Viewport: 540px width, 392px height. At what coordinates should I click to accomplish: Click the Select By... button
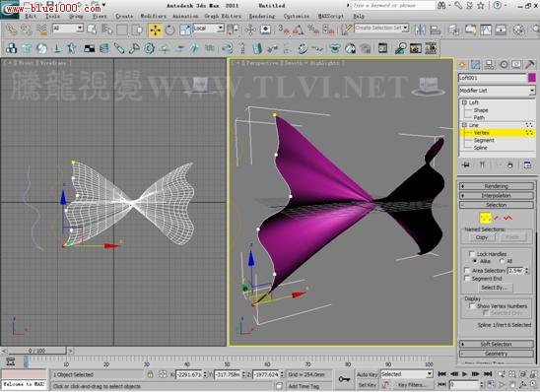[494, 288]
